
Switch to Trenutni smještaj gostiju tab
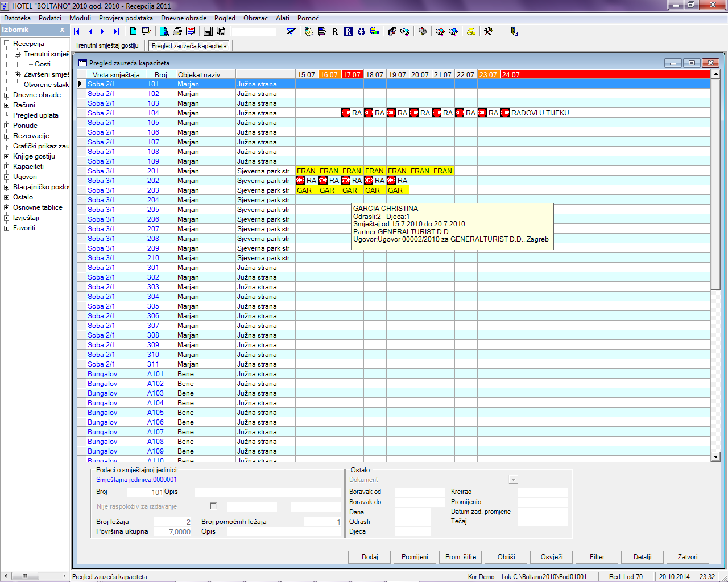[x=107, y=46]
